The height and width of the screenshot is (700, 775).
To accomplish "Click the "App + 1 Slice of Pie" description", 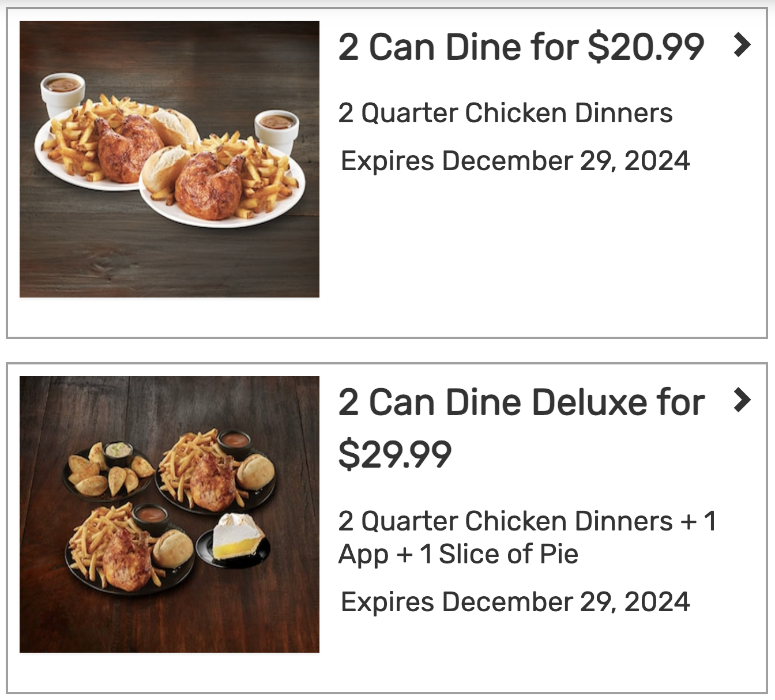I will click(x=458, y=554).
